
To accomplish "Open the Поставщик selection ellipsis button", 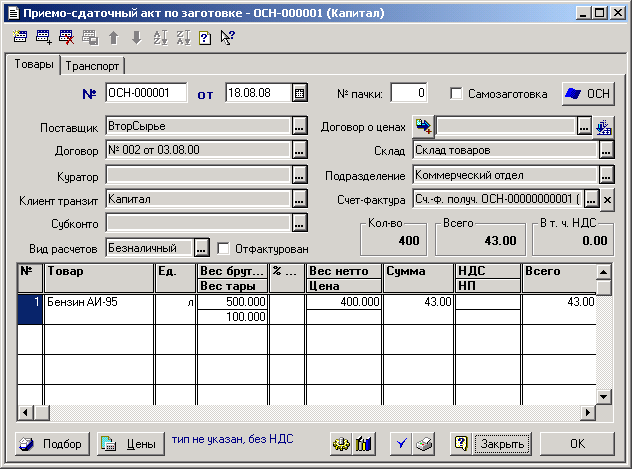I will (298, 127).
